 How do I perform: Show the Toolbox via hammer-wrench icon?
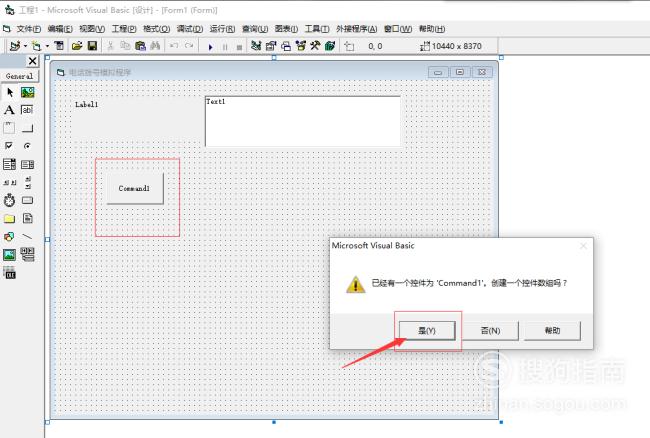[x=315, y=46]
